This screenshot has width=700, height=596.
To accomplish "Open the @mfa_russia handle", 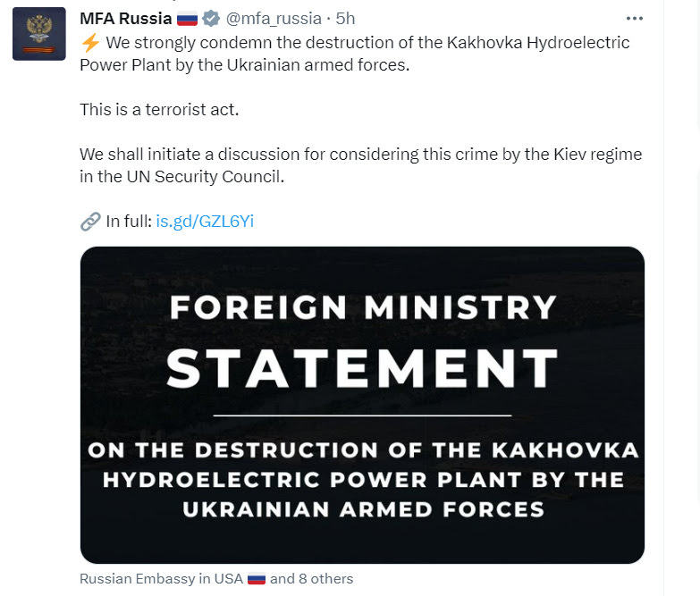I will point(274,19).
